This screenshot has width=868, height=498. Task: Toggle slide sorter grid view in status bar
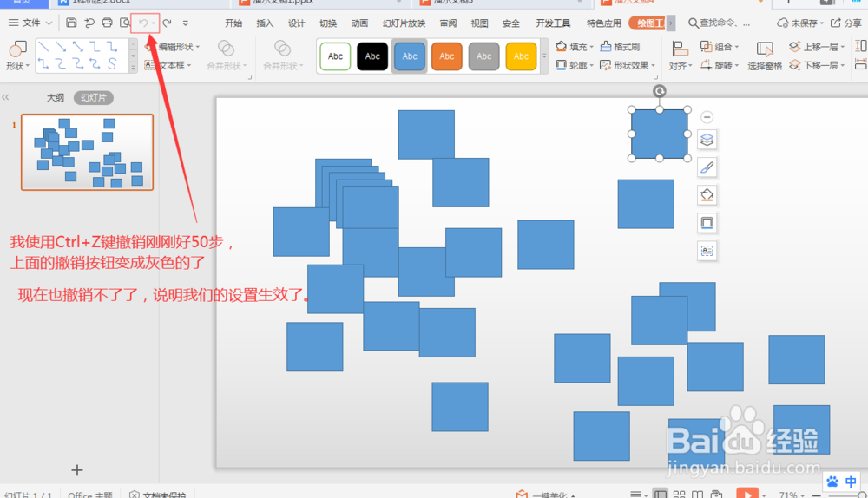680,495
